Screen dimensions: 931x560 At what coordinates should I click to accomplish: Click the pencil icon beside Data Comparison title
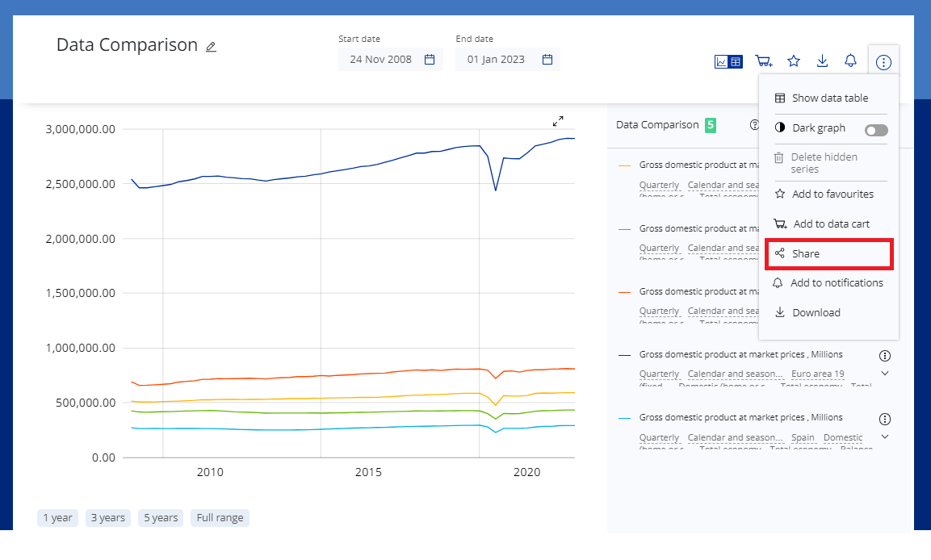(211, 47)
